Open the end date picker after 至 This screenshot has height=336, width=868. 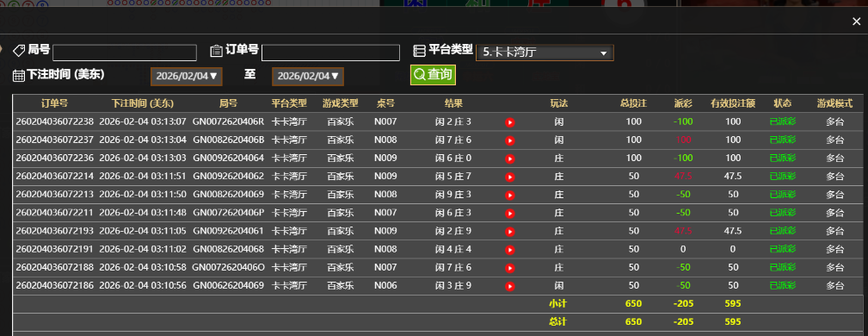coord(308,76)
